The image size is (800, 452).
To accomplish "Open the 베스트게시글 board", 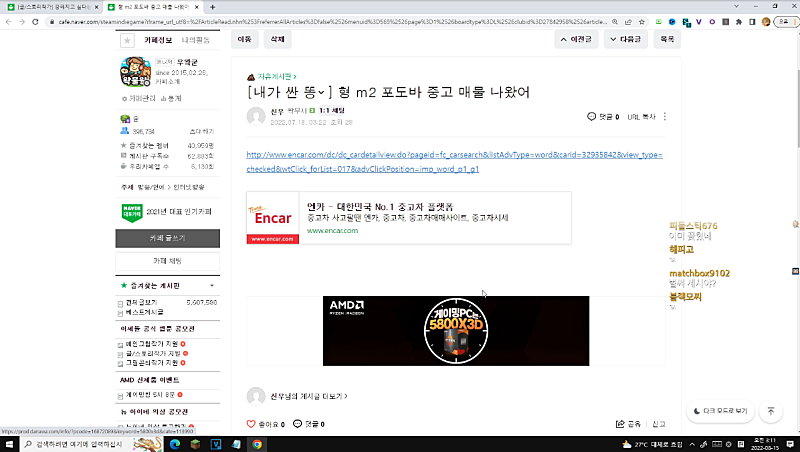I will click(144, 312).
